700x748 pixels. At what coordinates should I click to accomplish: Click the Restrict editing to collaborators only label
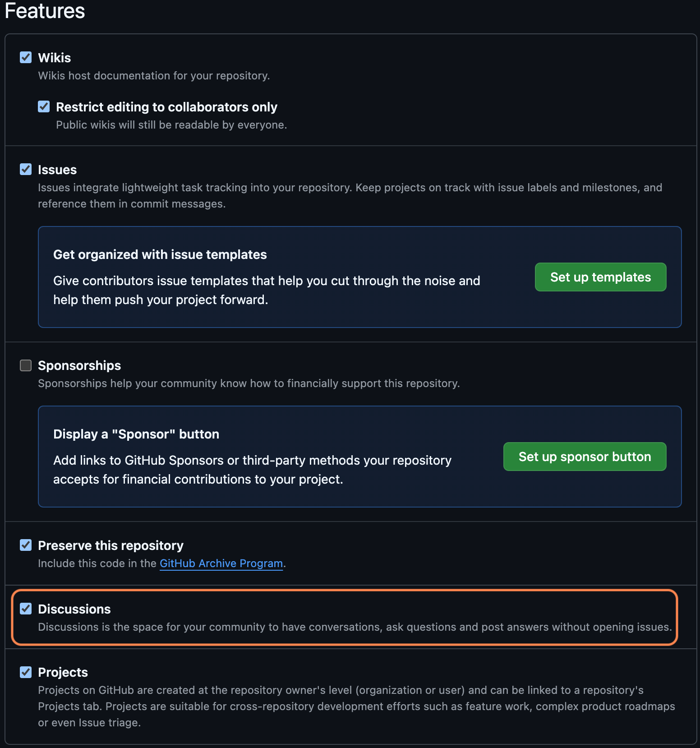coord(166,107)
